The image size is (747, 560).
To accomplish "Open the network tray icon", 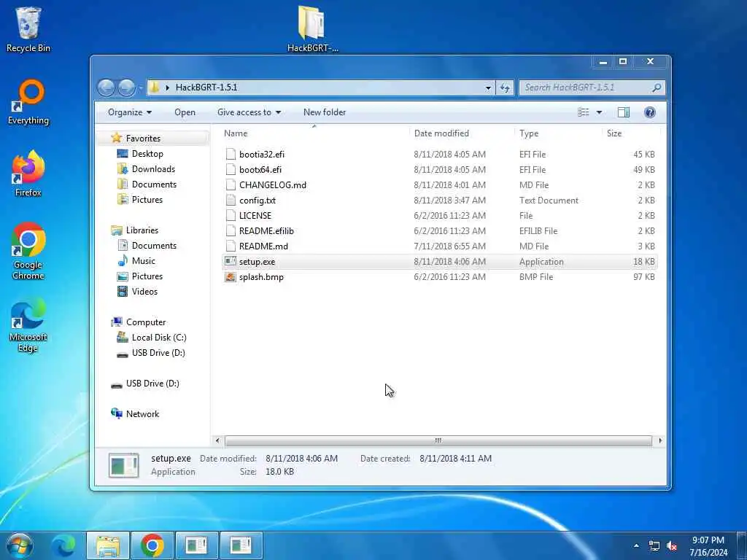I will point(654,546).
